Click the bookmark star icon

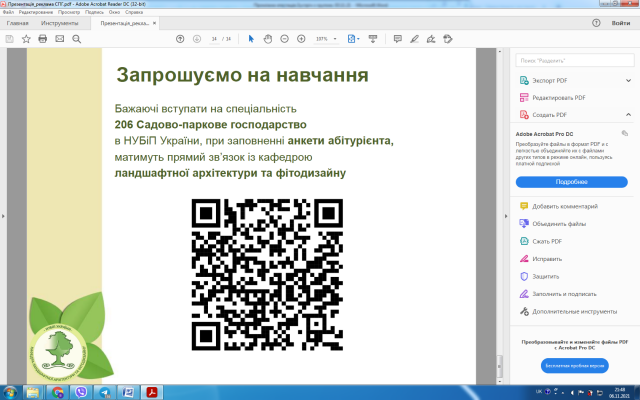26,39
